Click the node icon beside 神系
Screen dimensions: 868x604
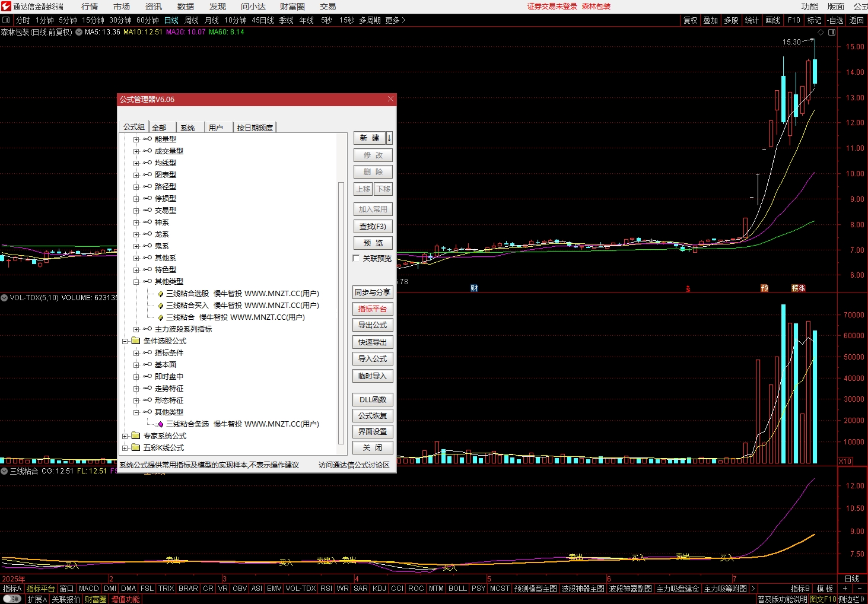147,222
